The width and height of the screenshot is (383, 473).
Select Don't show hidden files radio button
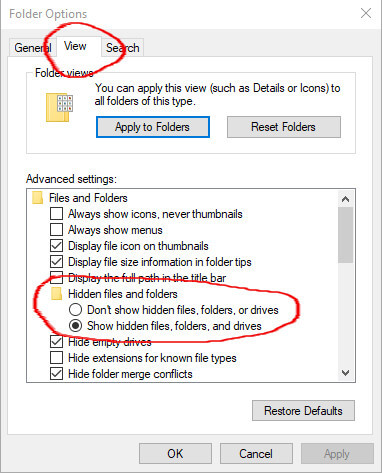75,310
